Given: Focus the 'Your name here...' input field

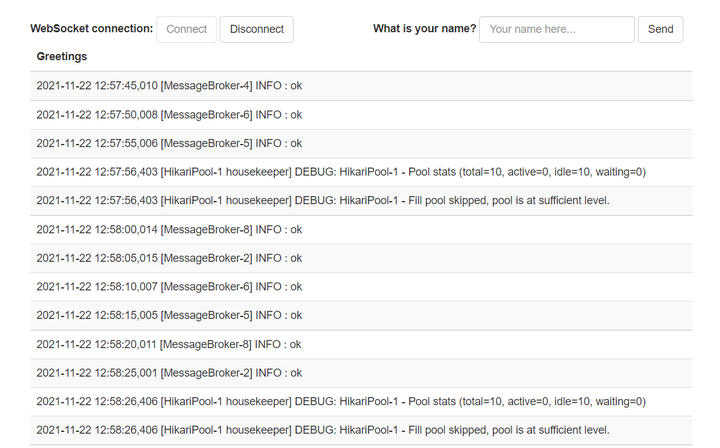Looking at the screenshot, I should 557,29.
